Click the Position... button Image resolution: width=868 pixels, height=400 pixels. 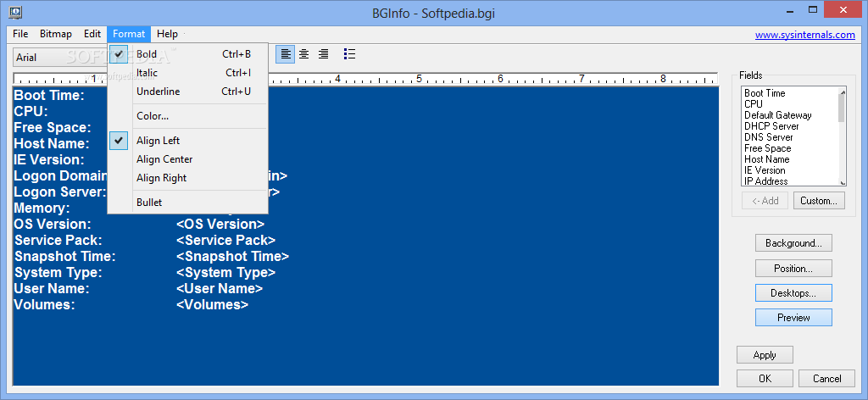pyautogui.click(x=793, y=269)
